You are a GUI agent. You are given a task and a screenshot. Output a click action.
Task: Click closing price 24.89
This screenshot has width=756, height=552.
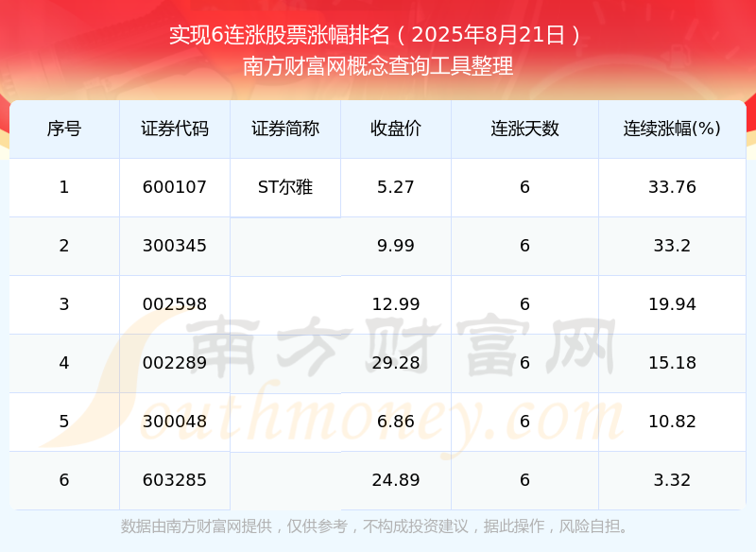(x=396, y=479)
